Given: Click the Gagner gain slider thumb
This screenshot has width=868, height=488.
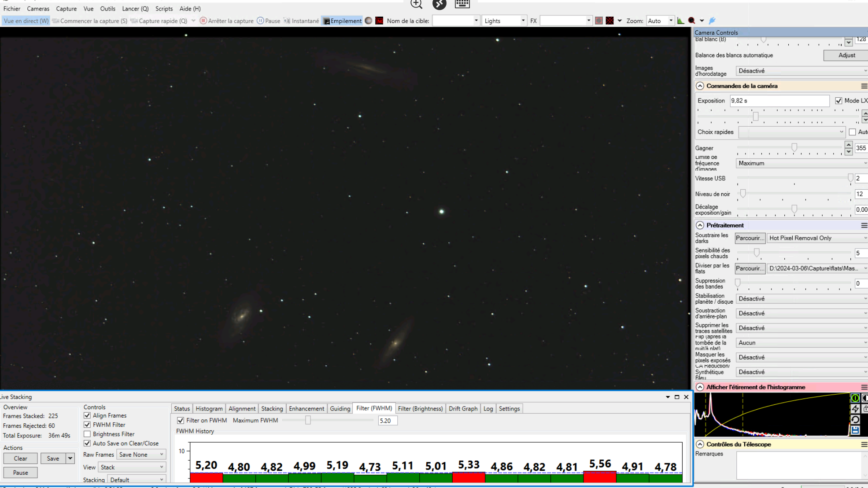Looking at the screenshot, I should pos(794,147).
